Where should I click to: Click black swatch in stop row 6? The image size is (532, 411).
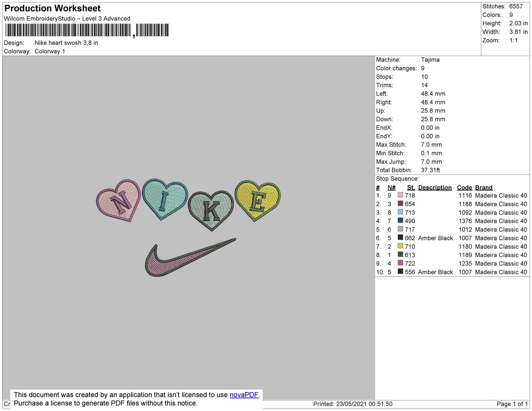coord(400,237)
